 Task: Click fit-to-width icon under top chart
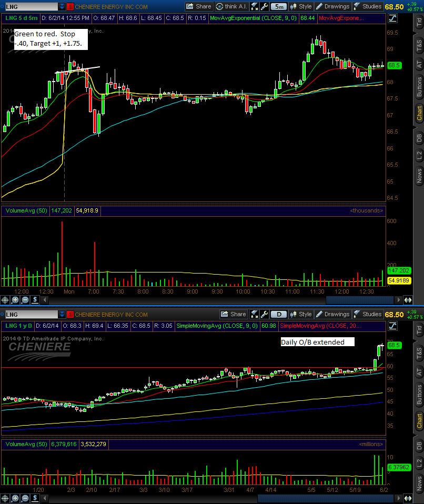click(408, 300)
